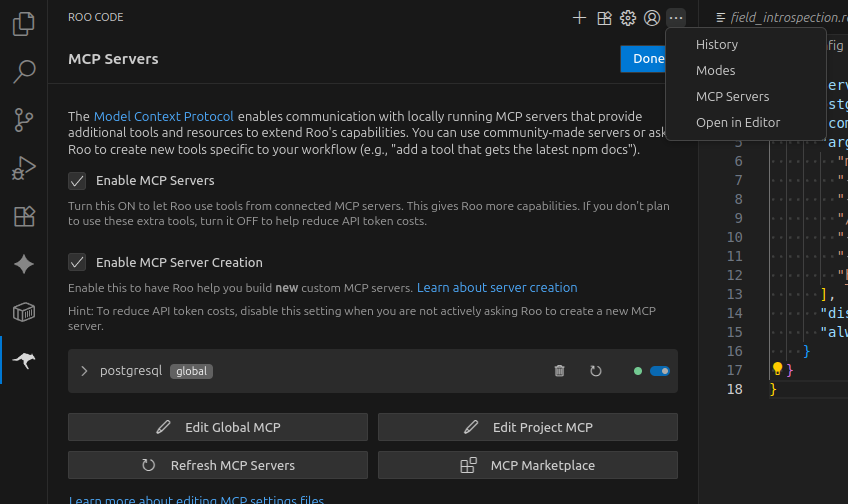The height and width of the screenshot is (504, 848).
Task: Open the Extensions view
Action: (24, 216)
